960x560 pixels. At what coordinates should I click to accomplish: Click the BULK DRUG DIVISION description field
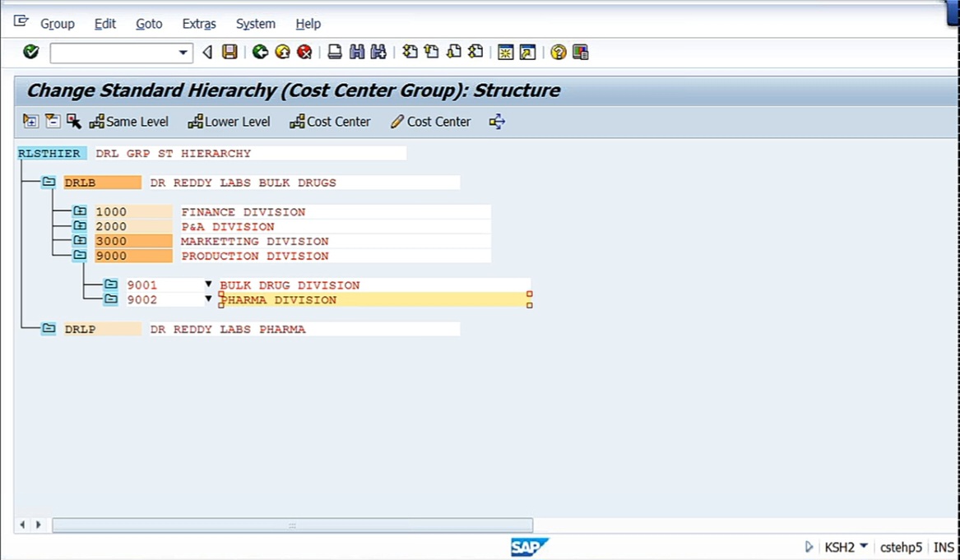374,285
